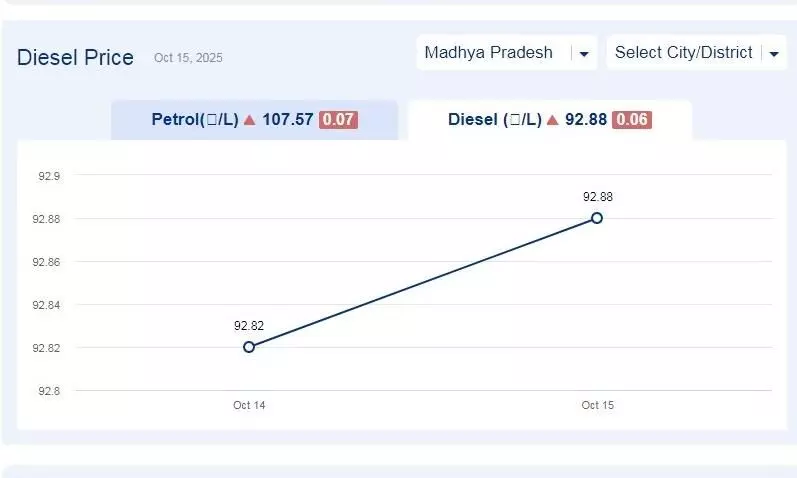Viewport: 797px width, 478px height.
Task: Click the Oct 14 x-axis label
Action: tap(249, 405)
